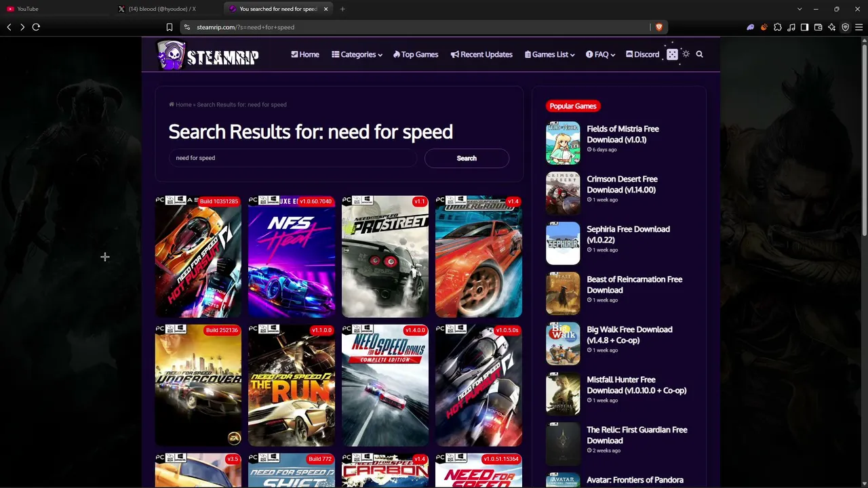Open Need for Speed ProStreet cover
868x488 pixels.
[385, 256]
